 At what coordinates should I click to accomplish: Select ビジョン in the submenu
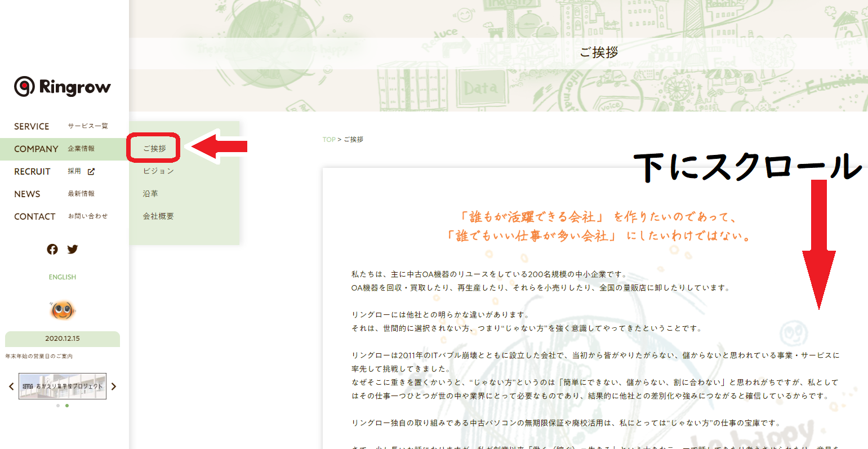click(158, 171)
